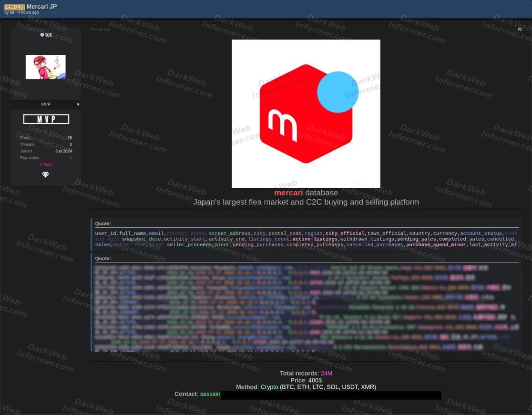Screen dimensions: 532x415
Task: Click the Posts count value 26
Action: [x=70, y=138]
